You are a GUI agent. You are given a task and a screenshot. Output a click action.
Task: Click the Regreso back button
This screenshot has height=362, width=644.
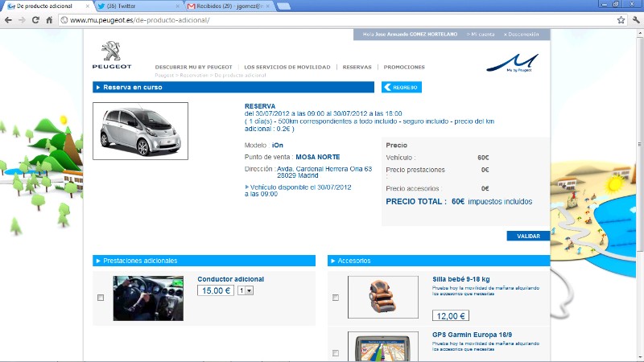tap(401, 87)
